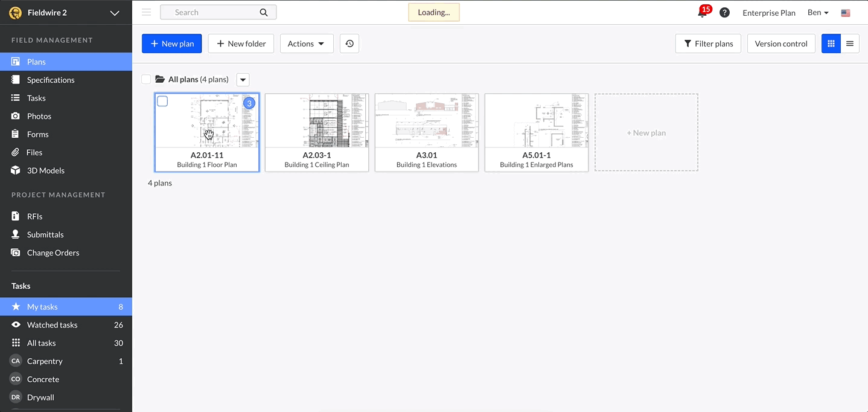Click the version history clock icon
Viewport: 868px width, 412px height.
click(x=349, y=43)
